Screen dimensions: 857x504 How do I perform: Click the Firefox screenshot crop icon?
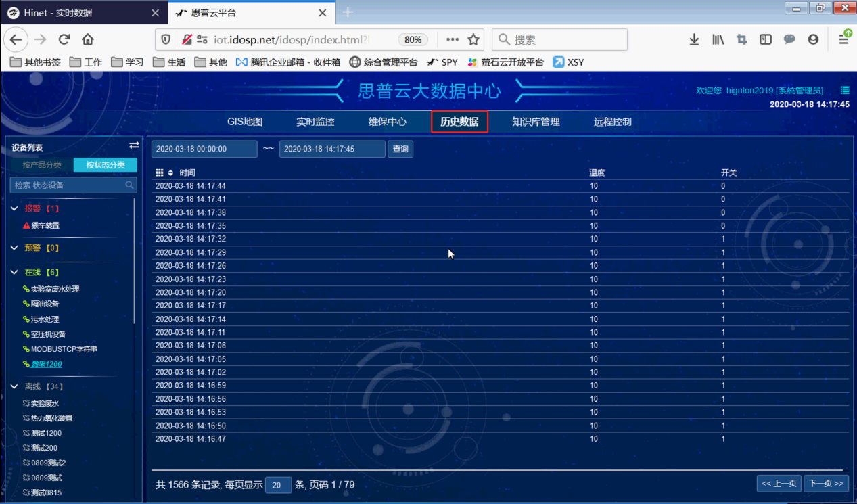(741, 39)
